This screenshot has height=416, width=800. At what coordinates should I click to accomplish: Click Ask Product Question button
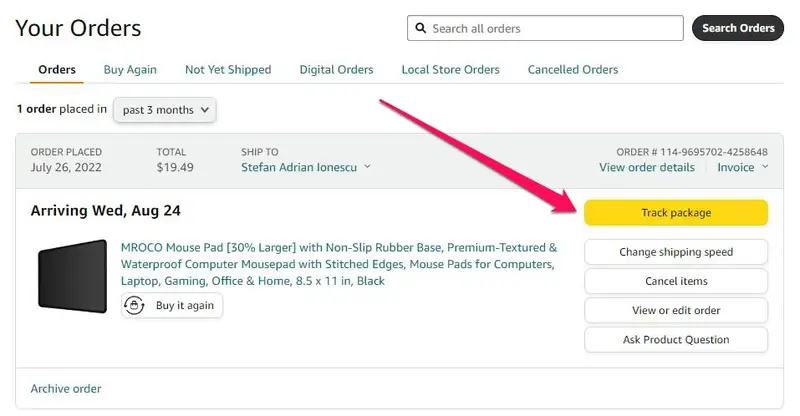point(676,339)
